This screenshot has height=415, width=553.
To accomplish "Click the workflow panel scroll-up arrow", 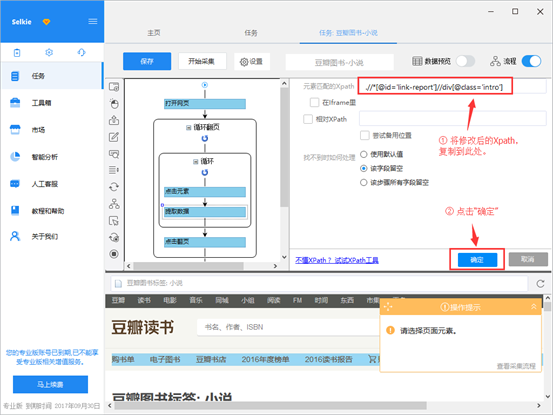I will [284, 84].
